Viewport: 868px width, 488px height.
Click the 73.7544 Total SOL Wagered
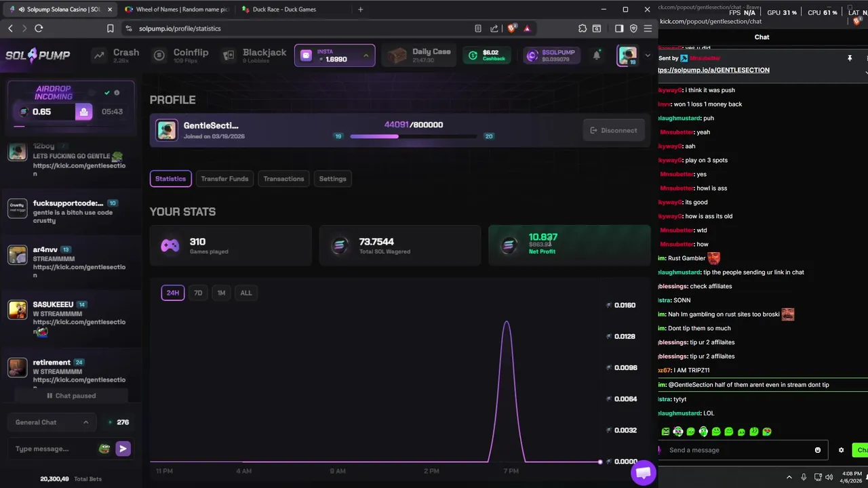(399, 245)
